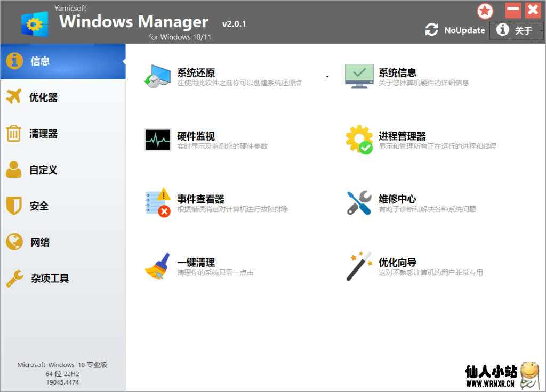Viewport: 546px width, 392px height.
Task: Click the v2.0.1 version text
Action: [x=234, y=24]
